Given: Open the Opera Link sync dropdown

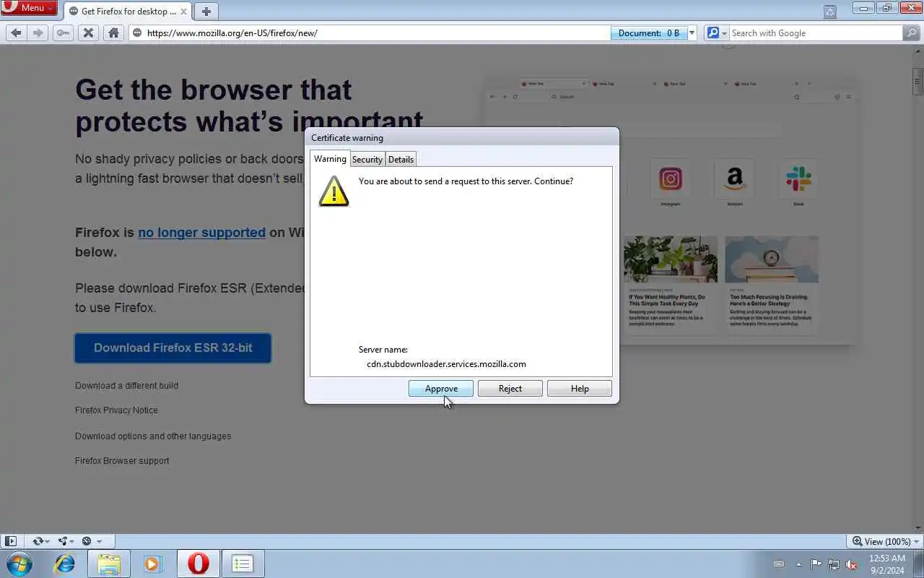Looking at the screenshot, I should point(40,541).
